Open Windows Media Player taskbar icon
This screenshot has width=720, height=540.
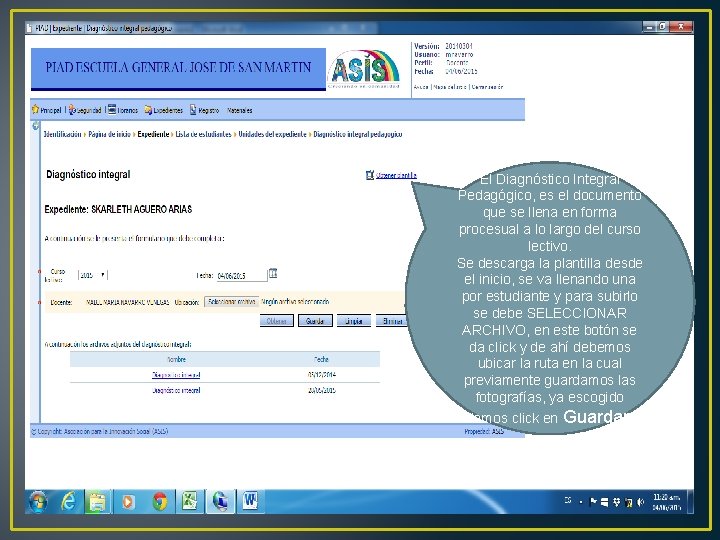coord(128,501)
